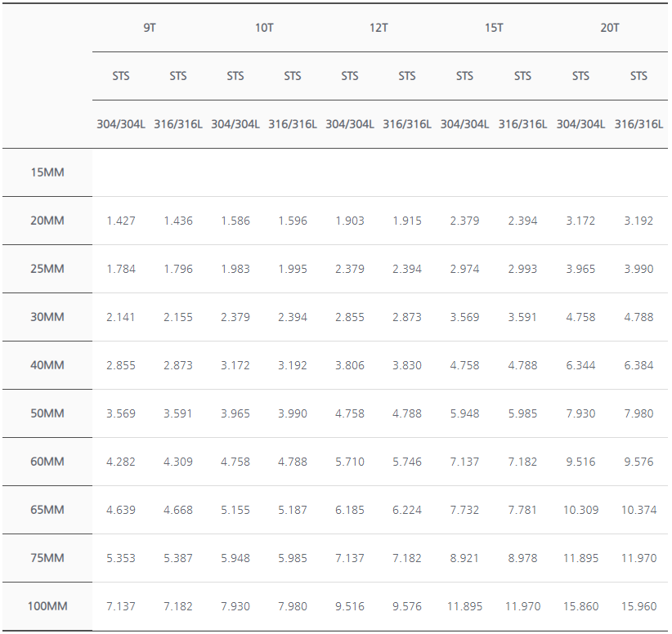Click the 5.353 cell in 75MM row

click(121, 558)
